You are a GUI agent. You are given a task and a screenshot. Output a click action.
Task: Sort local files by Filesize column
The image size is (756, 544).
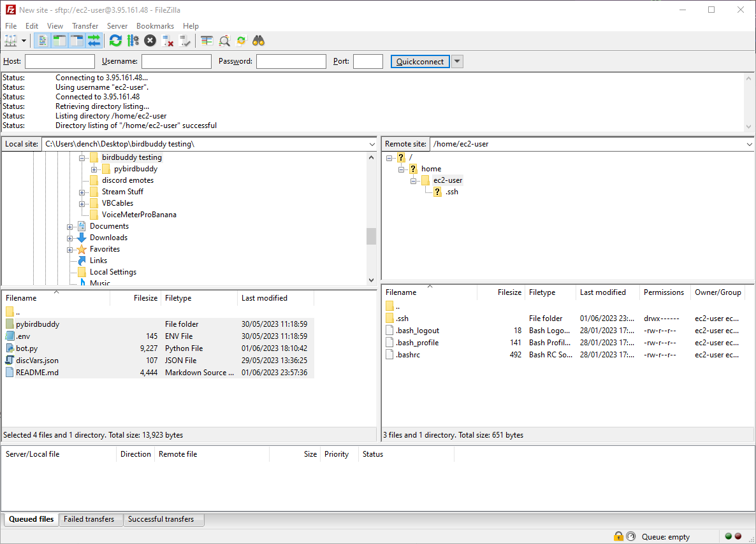(x=136, y=298)
